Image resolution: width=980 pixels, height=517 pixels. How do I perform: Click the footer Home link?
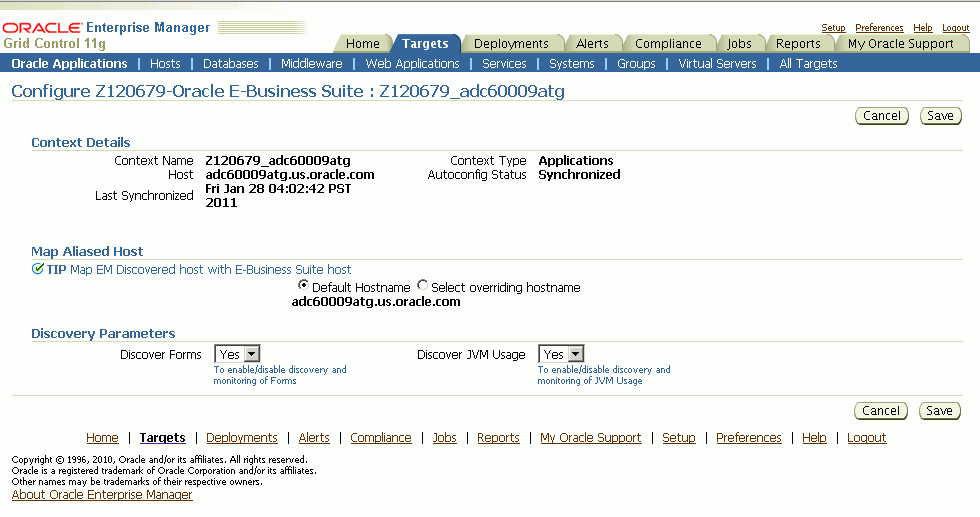click(102, 438)
